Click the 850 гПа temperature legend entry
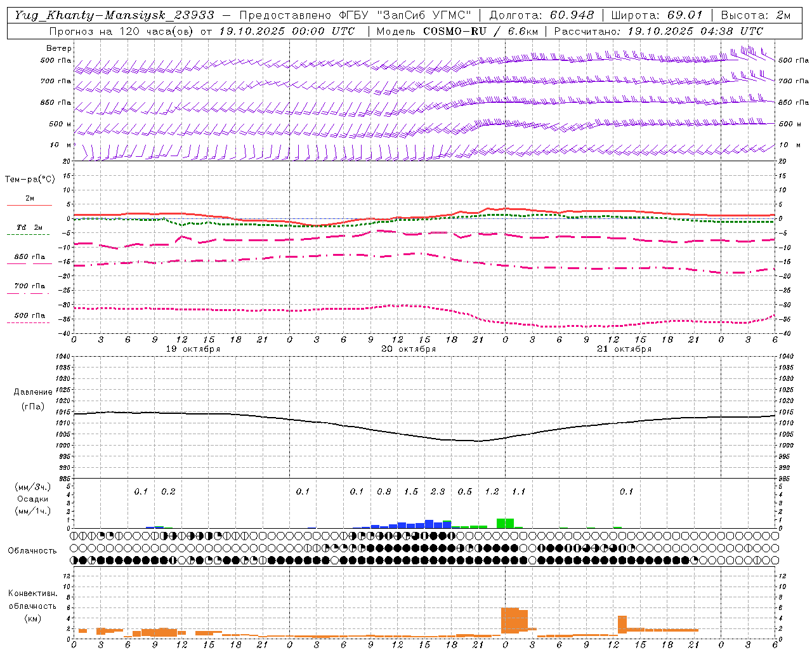This screenshot has height=650, width=812. pos(30,257)
